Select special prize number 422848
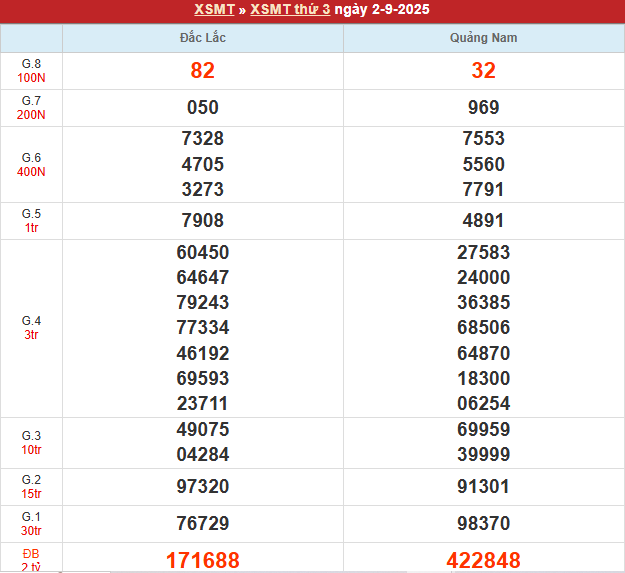 [x=483, y=560]
